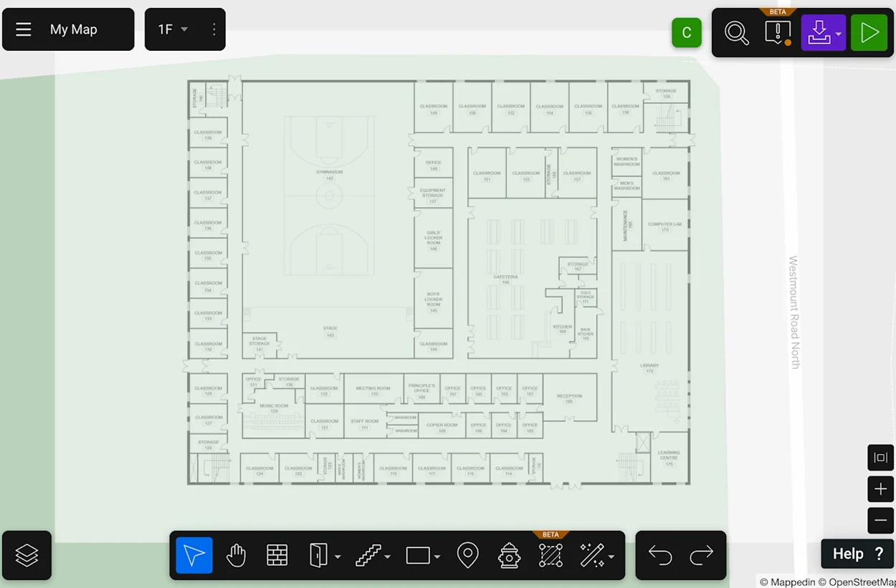Image resolution: width=896 pixels, height=588 pixels.
Task: Select the arrow pointer tool
Action: tap(194, 556)
